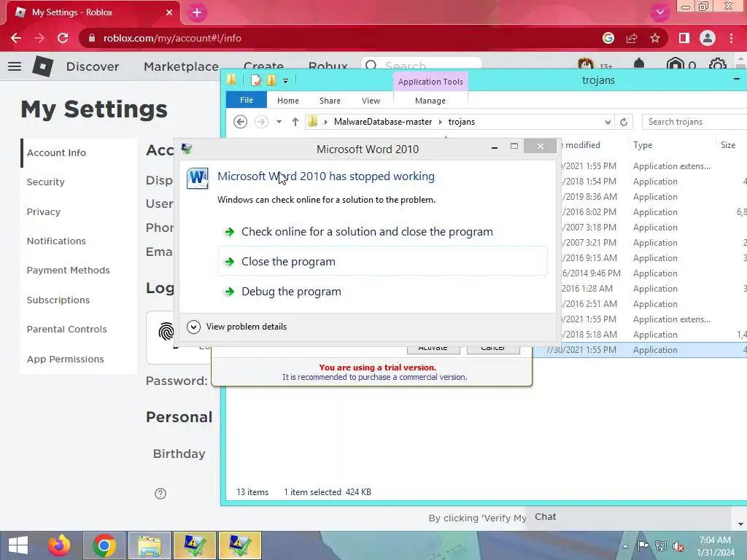Click the share page icon in Chrome

pyautogui.click(x=632, y=38)
